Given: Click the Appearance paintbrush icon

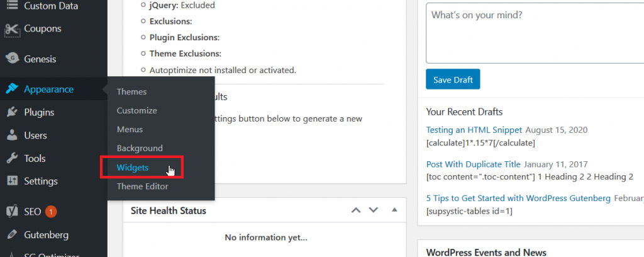Looking at the screenshot, I should [x=12, y=89].
